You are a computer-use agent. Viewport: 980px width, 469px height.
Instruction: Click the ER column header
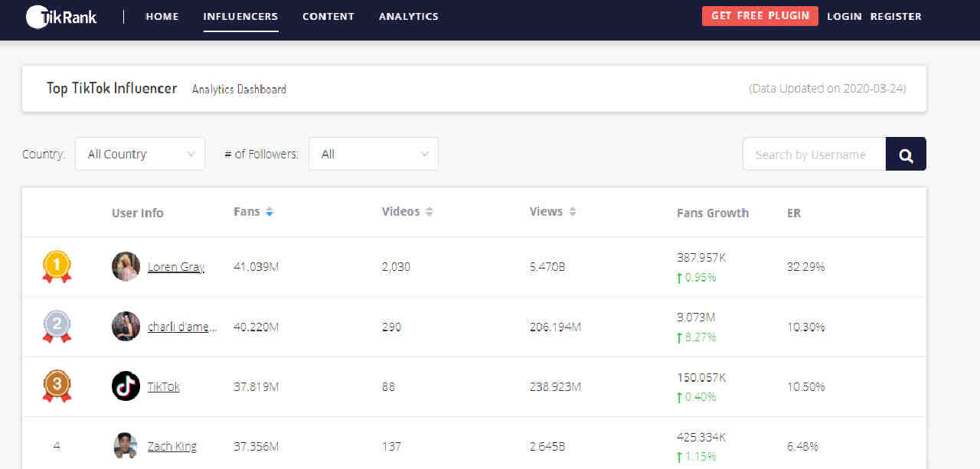tap(794, 213)
